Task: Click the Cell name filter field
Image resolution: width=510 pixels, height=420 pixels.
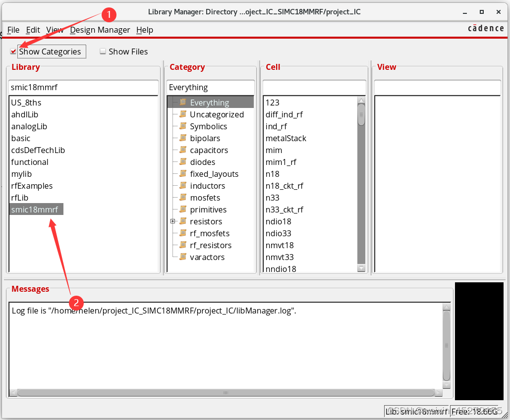Action: pyautogui.click(x=314, y=87)
